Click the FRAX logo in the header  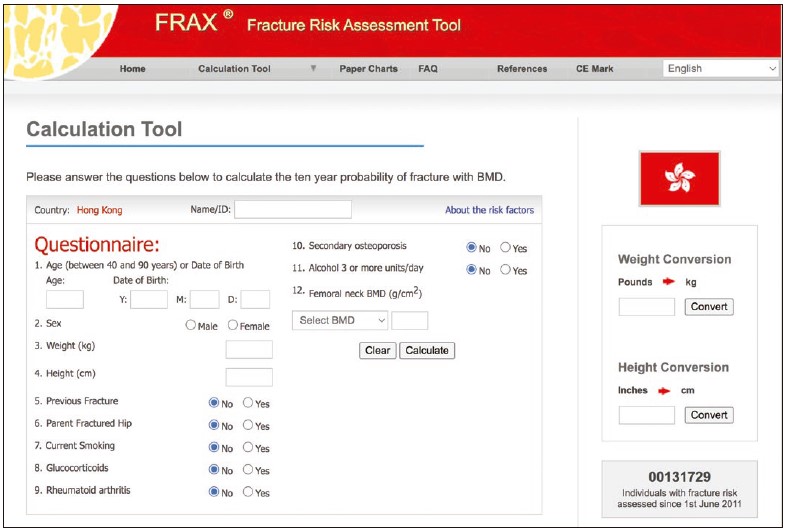coord(194,22)
